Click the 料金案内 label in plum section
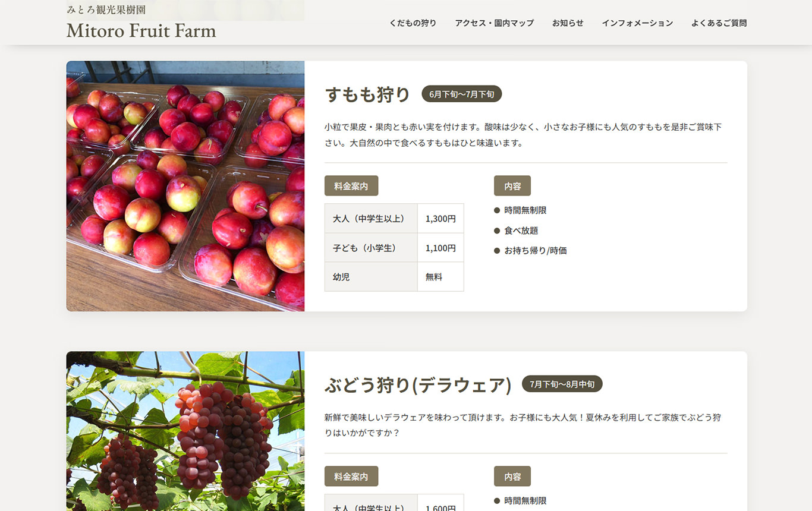 (x=351, y=186)
